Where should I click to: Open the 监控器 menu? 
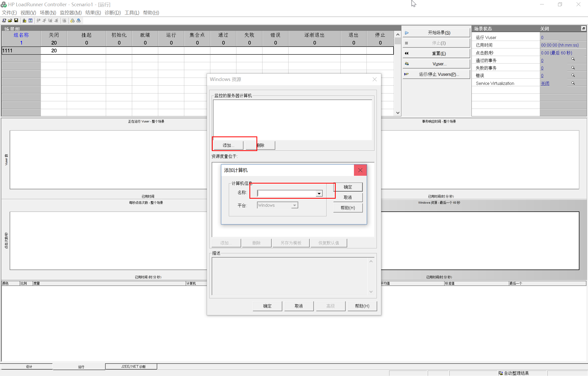click(x=71, y=12)
